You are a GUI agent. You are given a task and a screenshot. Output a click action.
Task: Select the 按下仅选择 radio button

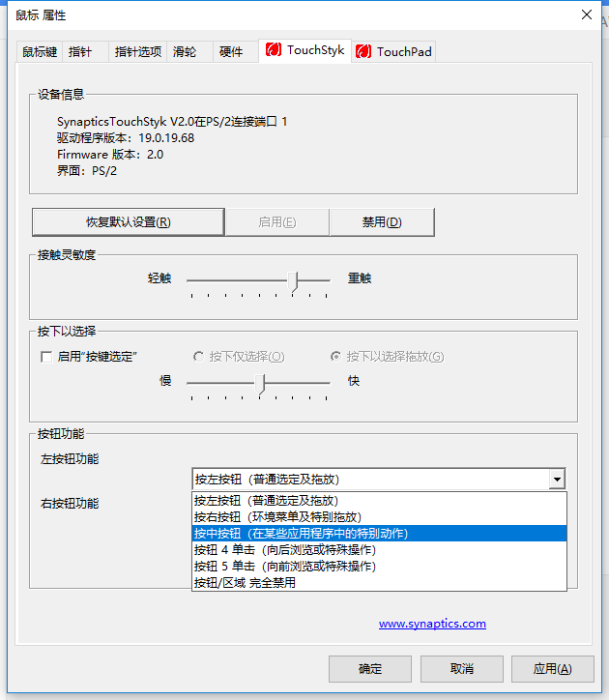point(199,357)
